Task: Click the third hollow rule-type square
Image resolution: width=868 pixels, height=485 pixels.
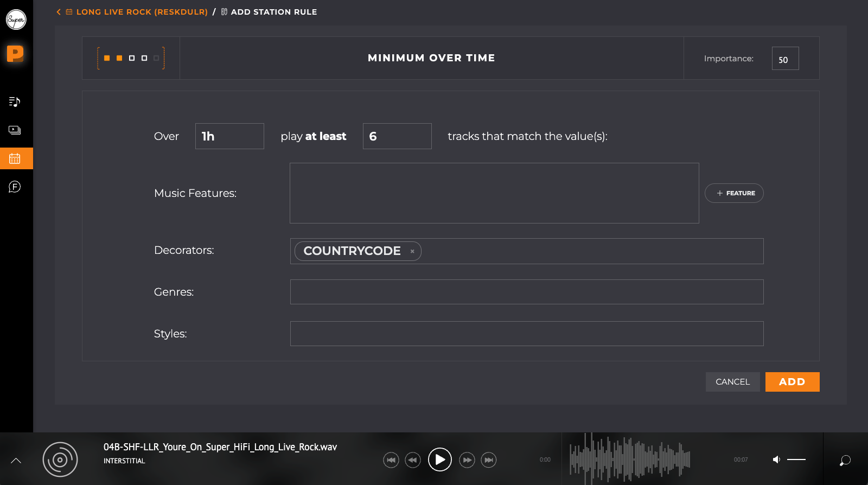Action: [x=132, y=58]
